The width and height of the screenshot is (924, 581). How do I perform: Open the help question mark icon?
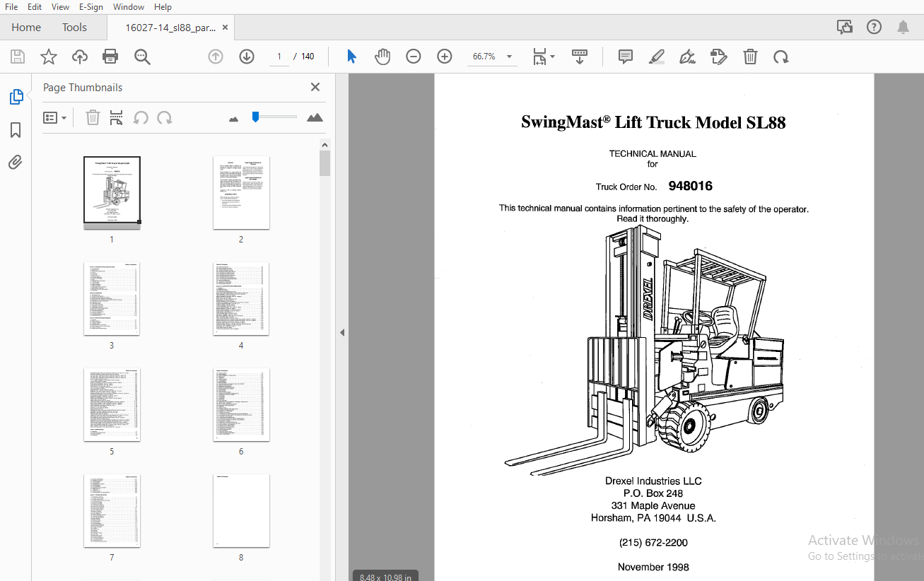[874, 27]
